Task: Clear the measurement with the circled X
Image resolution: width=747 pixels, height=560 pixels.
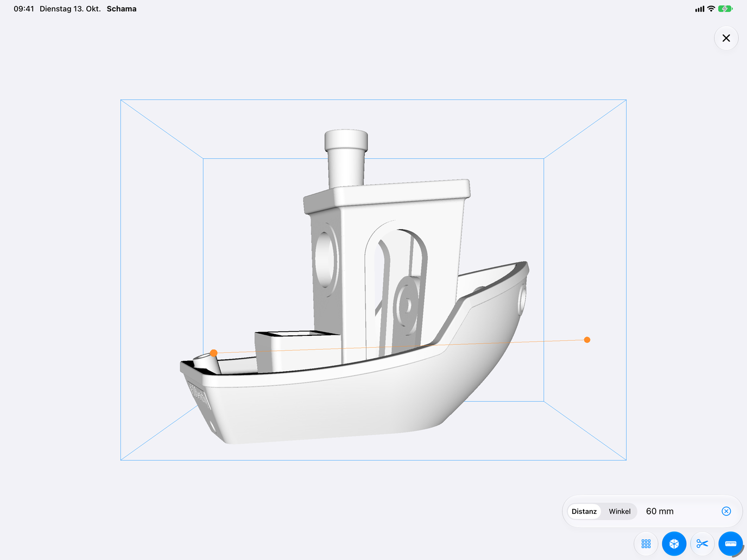Action: (726, 511)
